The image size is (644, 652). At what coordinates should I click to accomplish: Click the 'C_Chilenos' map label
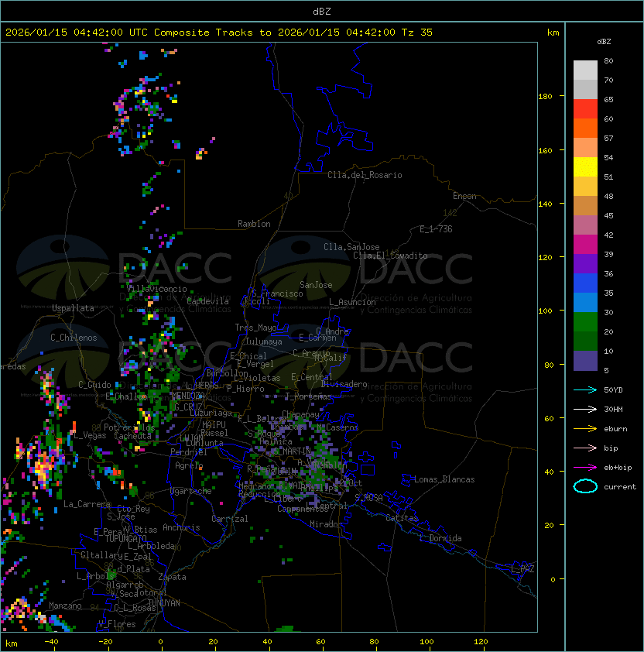click(74, 338)
